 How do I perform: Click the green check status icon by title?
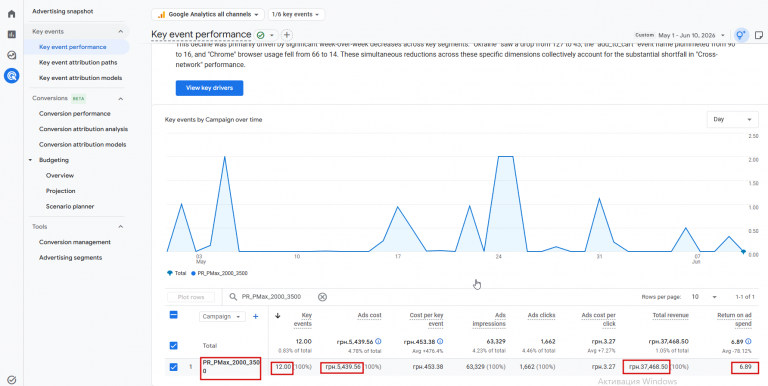tap(261, 35)
